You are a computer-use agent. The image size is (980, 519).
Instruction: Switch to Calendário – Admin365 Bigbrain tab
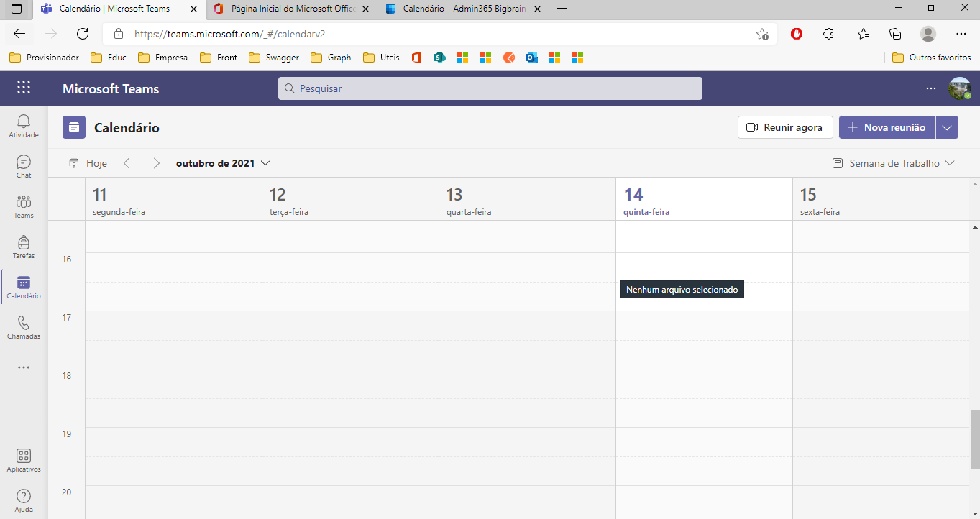pyautogui.click(x=464, y=9)
